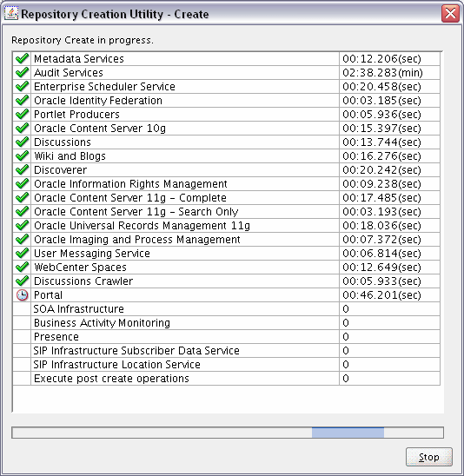Click the clock icon beside Portal
The image size is (464, 476).
(23, 294)
